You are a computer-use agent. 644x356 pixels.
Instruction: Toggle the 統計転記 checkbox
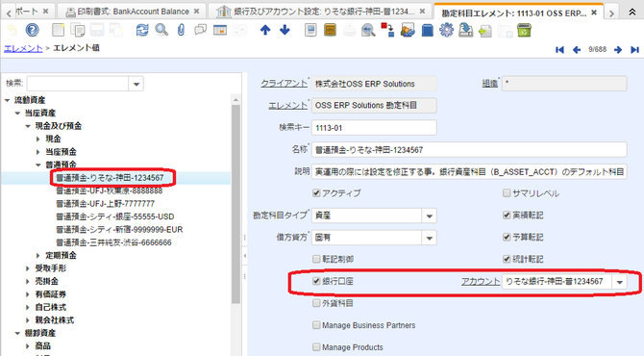click(507, 259)
